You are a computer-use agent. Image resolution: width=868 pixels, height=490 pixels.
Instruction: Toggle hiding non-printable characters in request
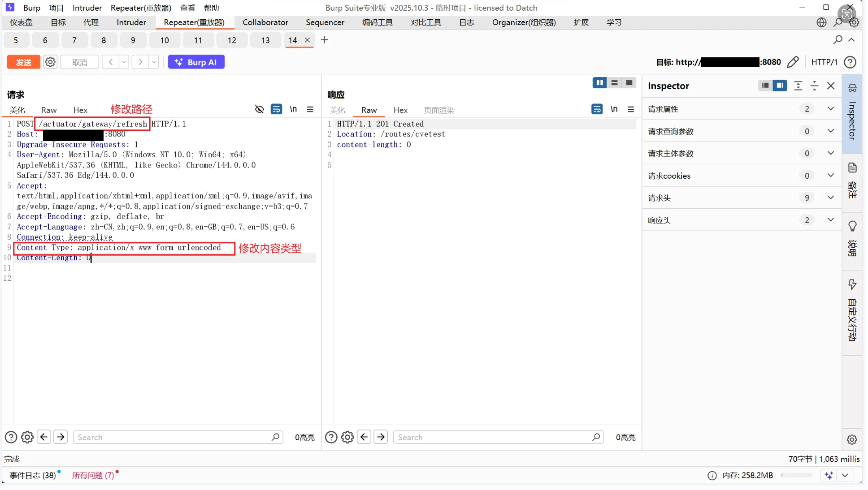[x=259, y=109]
